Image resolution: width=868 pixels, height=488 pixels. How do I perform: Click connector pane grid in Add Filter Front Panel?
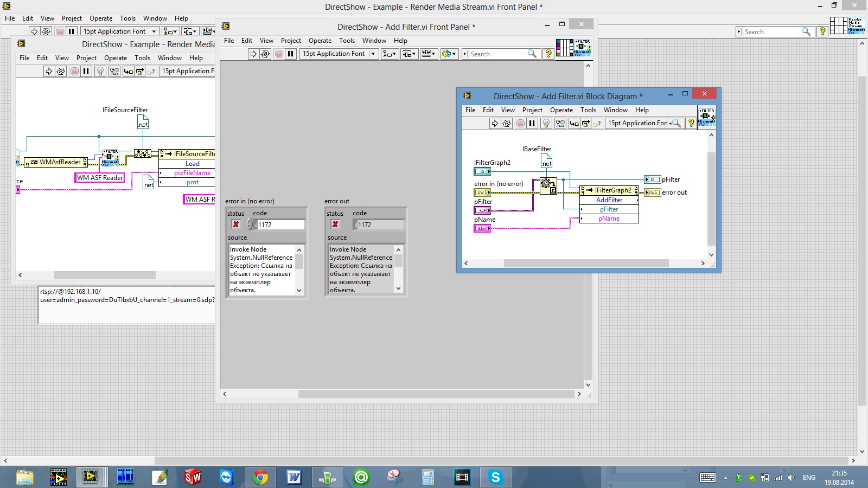click(564, 48)
